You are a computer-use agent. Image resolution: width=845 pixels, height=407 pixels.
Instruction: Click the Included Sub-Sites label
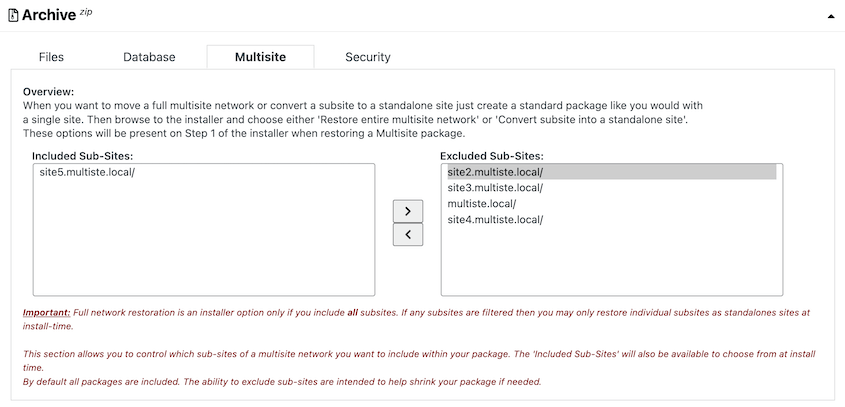(x=82, y=156)
